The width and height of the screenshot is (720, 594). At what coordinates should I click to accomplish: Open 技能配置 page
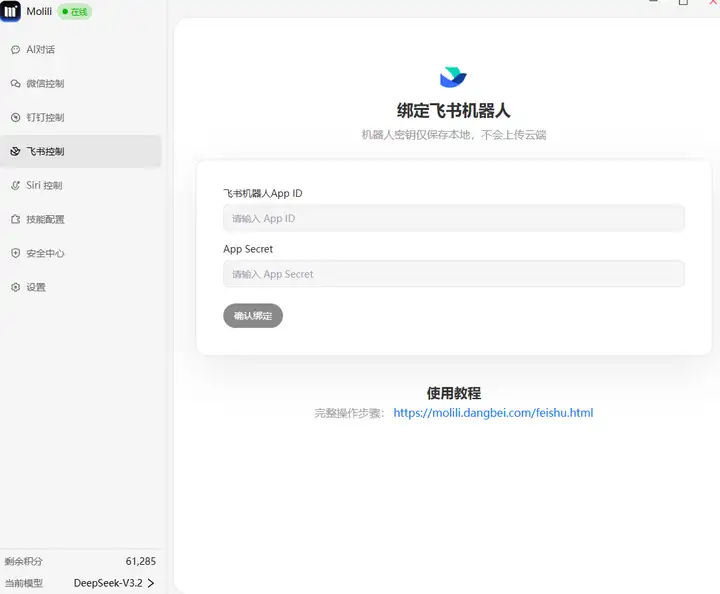[x=80, y=219]
